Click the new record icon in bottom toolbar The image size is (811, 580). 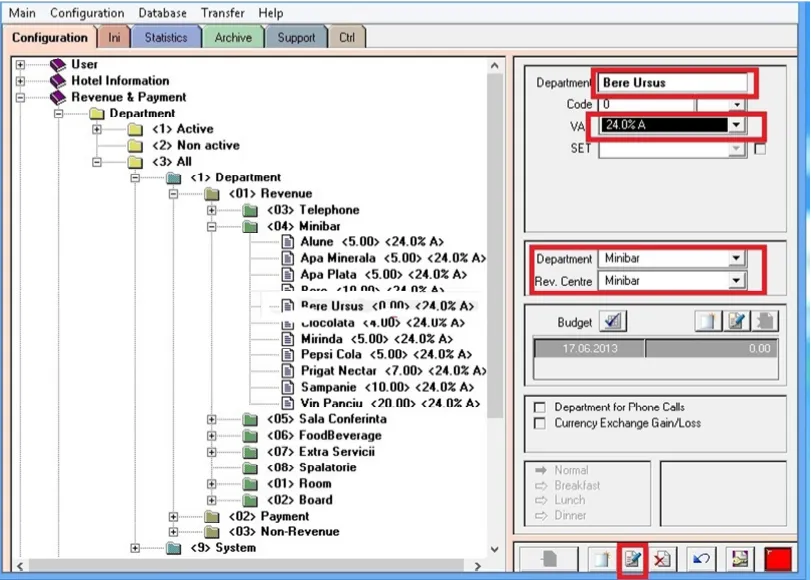point(602,559)
